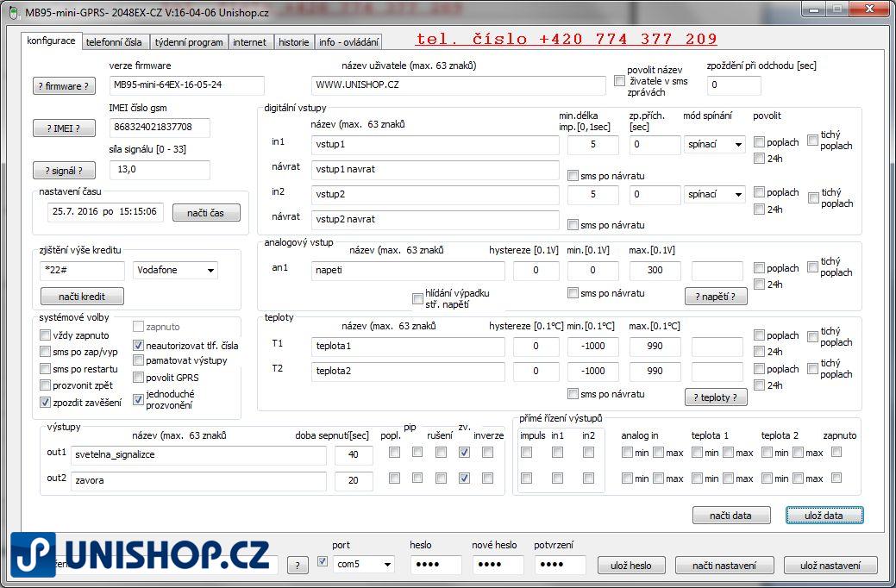Viewport: 896px width, 588px height.
Task: Enable "sms po návratu" under vstup1 navrat
Action: [x=573, y=175]
